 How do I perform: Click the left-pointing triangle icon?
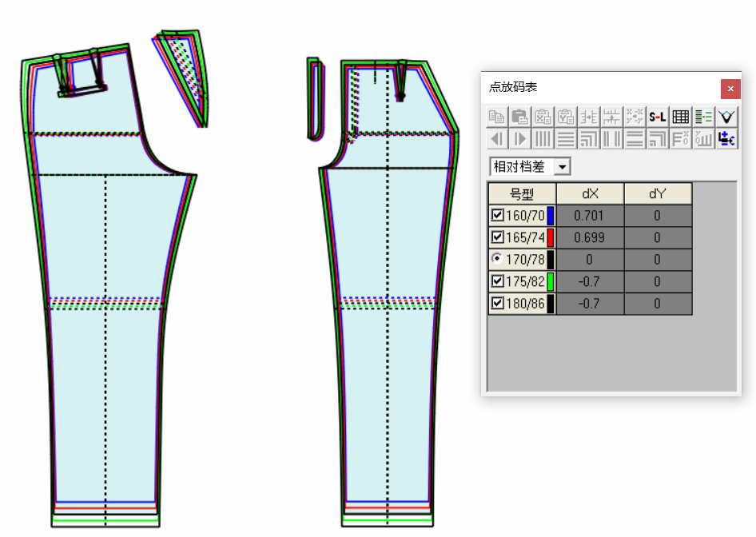[497, 139]
